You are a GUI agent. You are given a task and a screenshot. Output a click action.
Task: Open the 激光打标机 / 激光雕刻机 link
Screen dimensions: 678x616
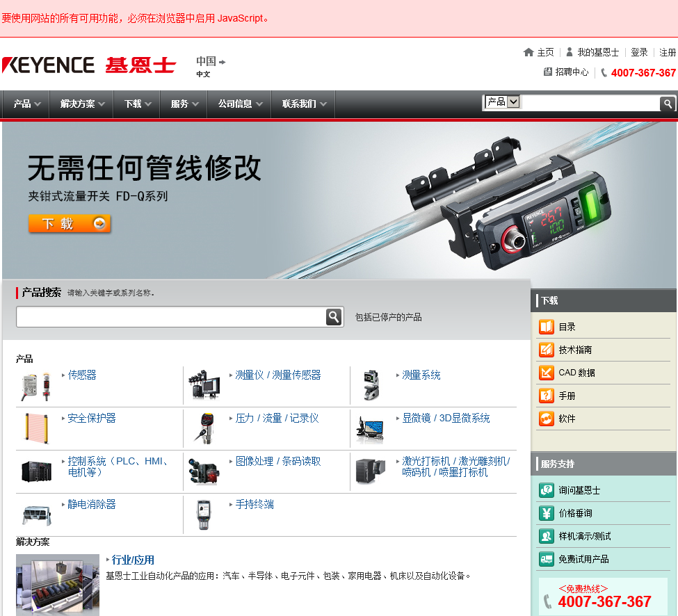pyautogui.click(x=456, y=467)
